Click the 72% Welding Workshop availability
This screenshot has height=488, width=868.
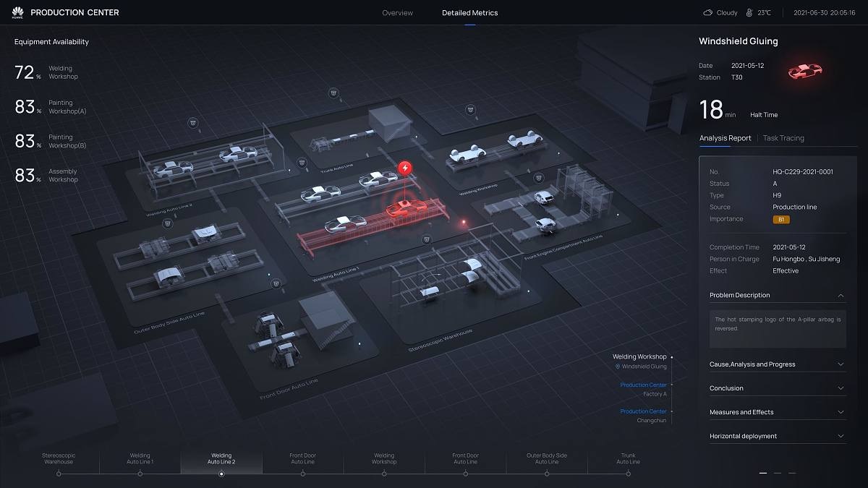47,72
